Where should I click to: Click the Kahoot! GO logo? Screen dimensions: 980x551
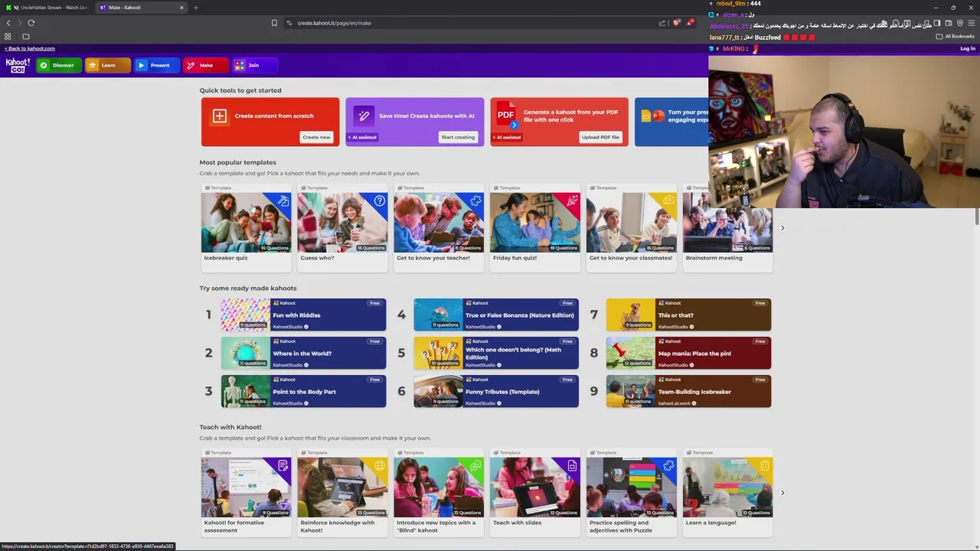click(17, 66)
